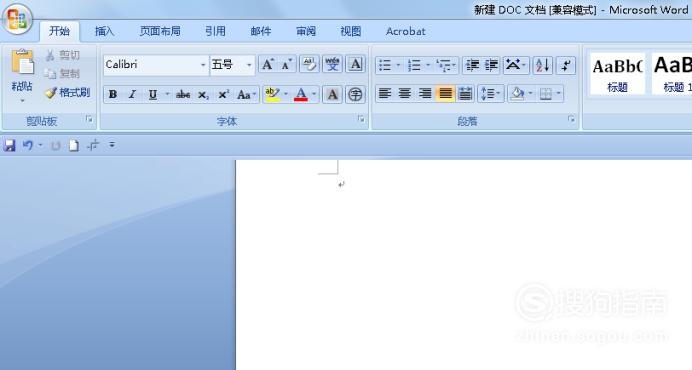Screen dimensions: 692x370
Task: Toggle italic formatting
Action: coord(132,94)
